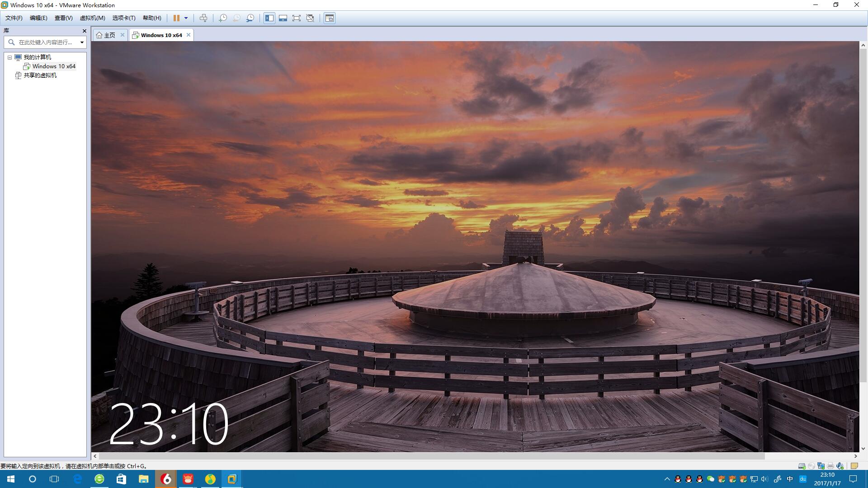Take a snapshot of the VM
Image resolution: width=868 pixels, height=488 pixels.
click(x=222, y=18)
